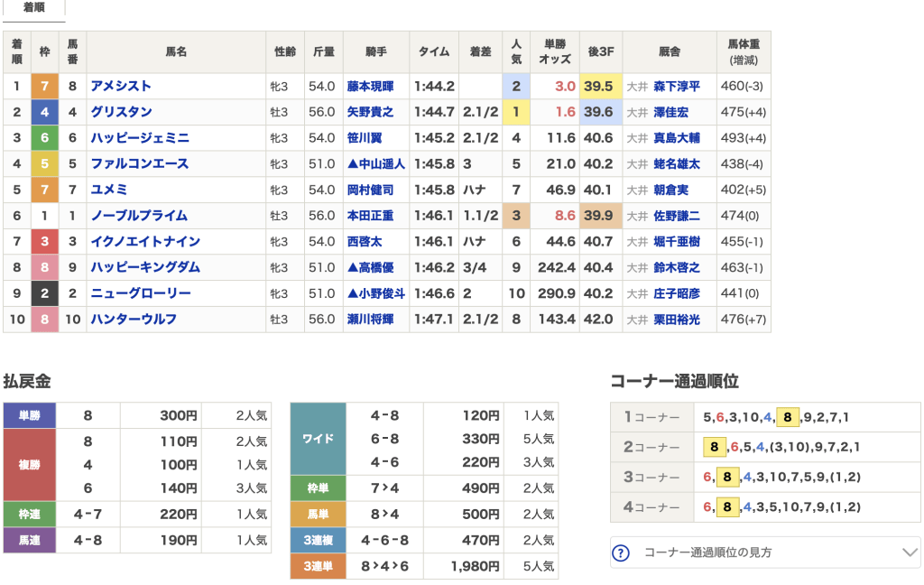Open trainer 栗田裕光 page
This screenshot has width=924, height=585.
[x=677, y=320]
